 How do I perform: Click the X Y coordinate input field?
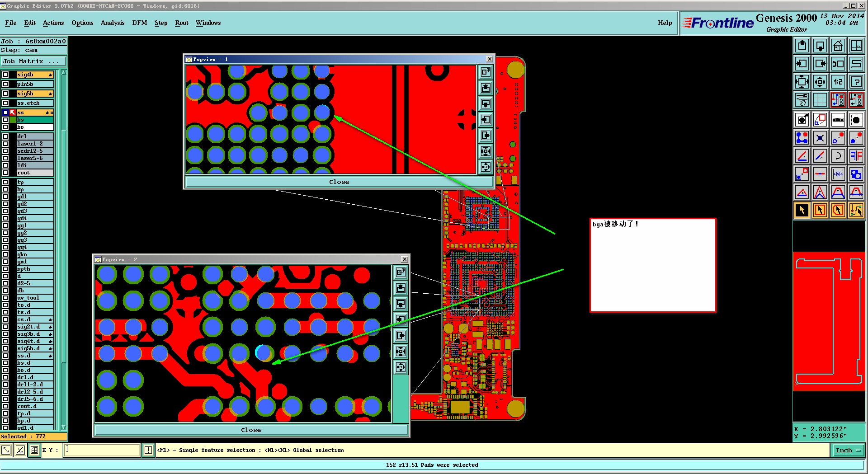click(102, 450)
